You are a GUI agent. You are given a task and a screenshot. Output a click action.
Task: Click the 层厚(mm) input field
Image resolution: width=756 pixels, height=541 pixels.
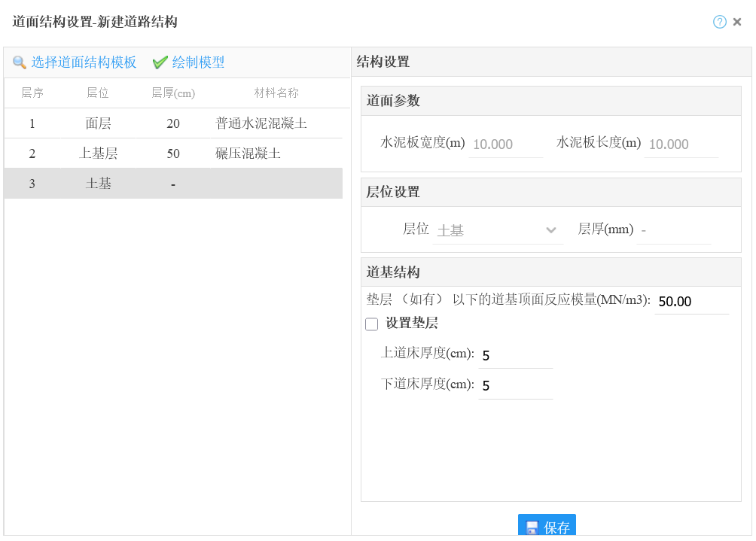click(673, 230)
